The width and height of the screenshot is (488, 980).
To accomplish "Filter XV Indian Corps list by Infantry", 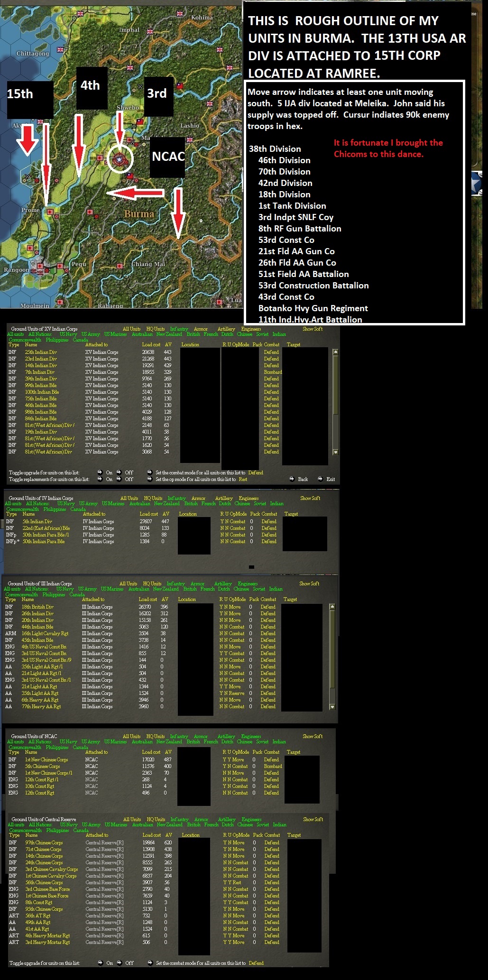I will [179, 329].
